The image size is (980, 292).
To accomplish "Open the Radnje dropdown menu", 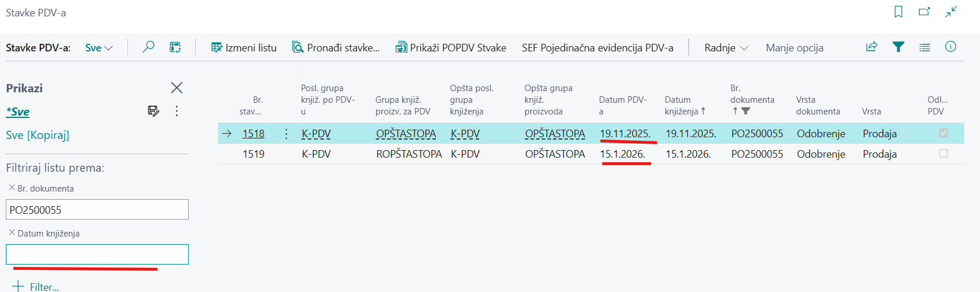I will [726, 48].
